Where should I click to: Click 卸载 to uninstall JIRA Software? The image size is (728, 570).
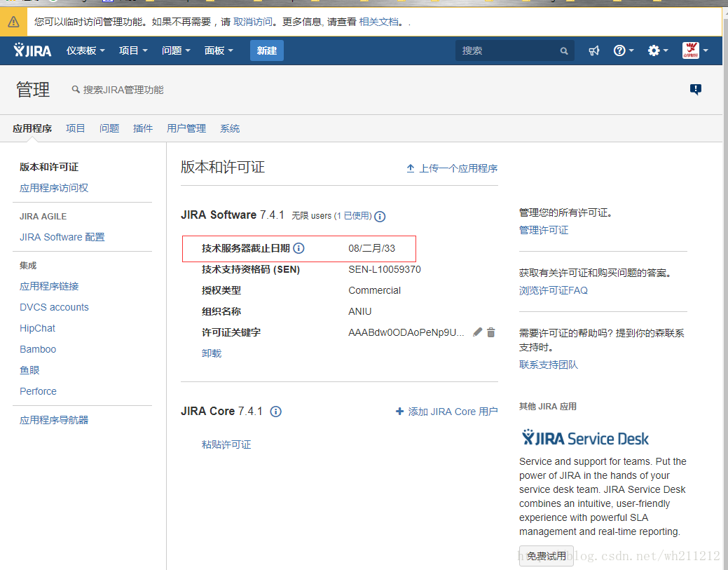(x=212, y=353)
